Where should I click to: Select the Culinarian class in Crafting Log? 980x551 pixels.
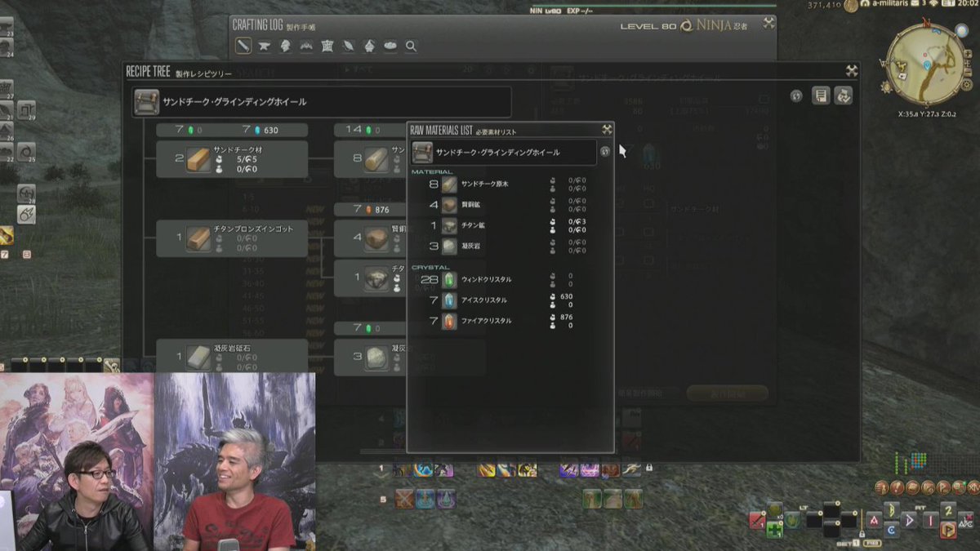point(390,46)
